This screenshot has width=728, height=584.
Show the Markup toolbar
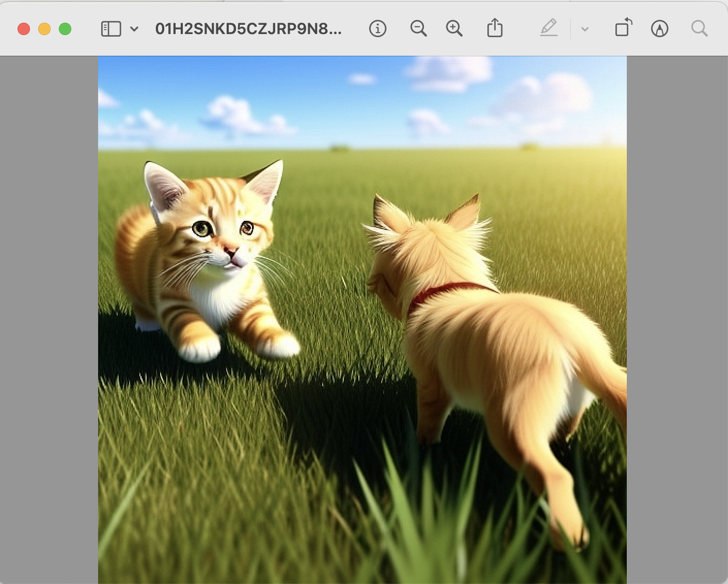click(x=659, y=29)
